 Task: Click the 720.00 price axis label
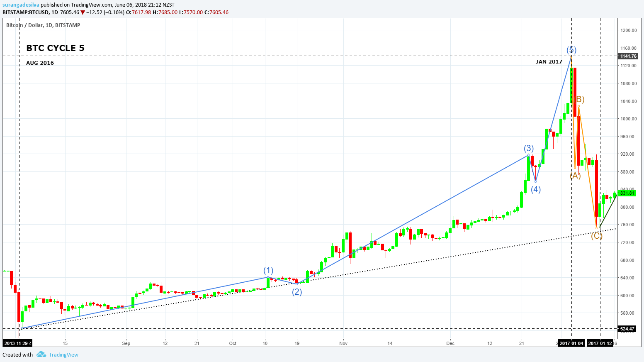627,242
